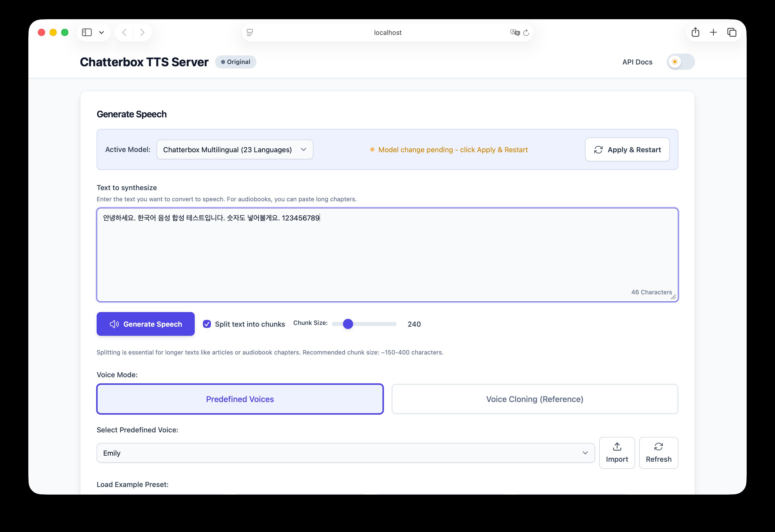This screenshot has width=775, height=532.
Task: Click the Chunk Size slider handle
Action: coord(348,324)
